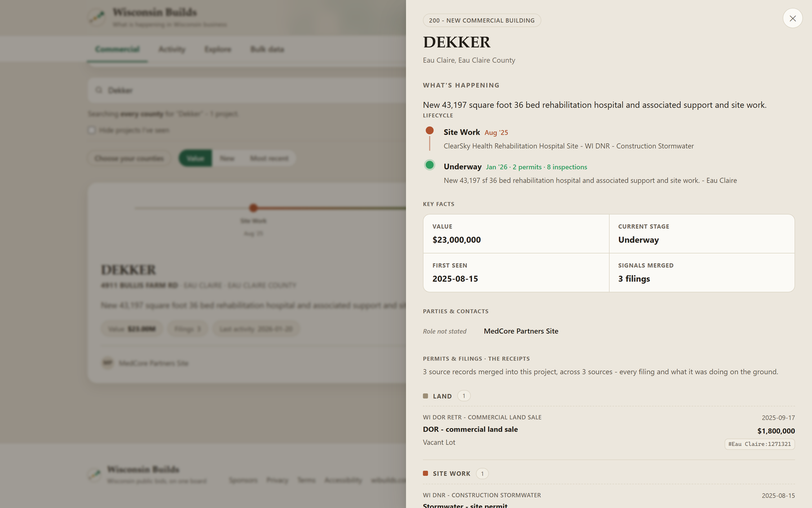The image size is (812, 508).
Task: Select the Most recent sort option
Action: tap(269, 159)
